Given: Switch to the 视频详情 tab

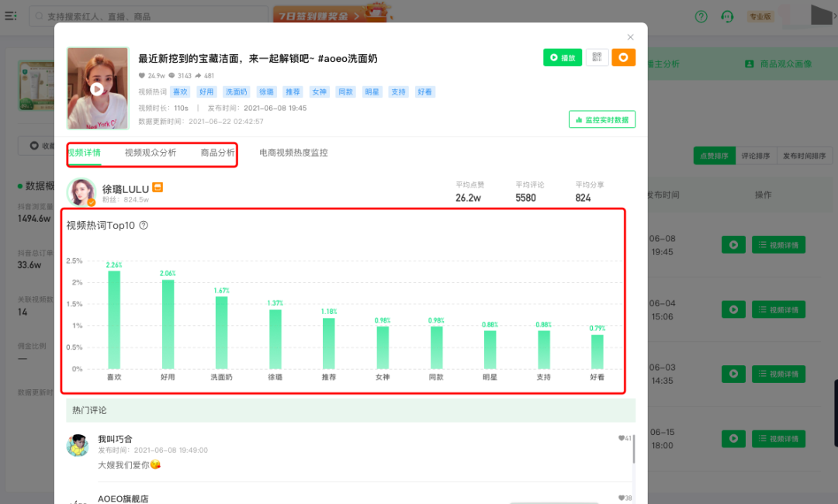Looking at the screenshot, I should click(x=85, y=153).
